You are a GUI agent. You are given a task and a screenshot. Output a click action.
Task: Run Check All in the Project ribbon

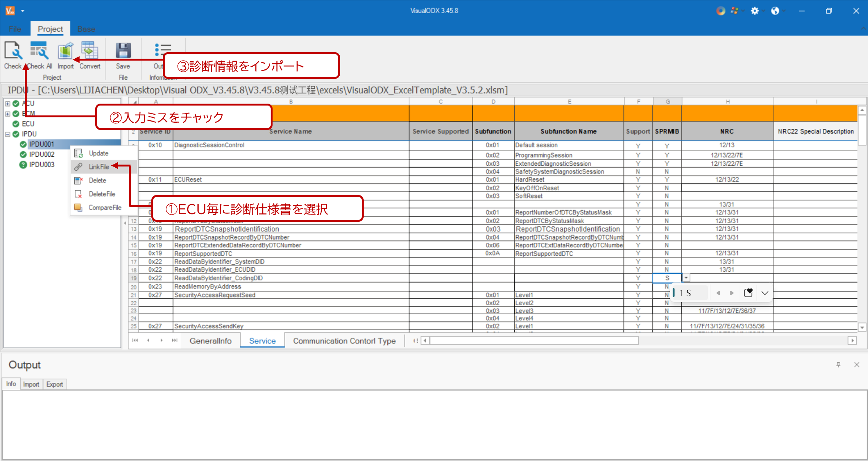point(39,55)
